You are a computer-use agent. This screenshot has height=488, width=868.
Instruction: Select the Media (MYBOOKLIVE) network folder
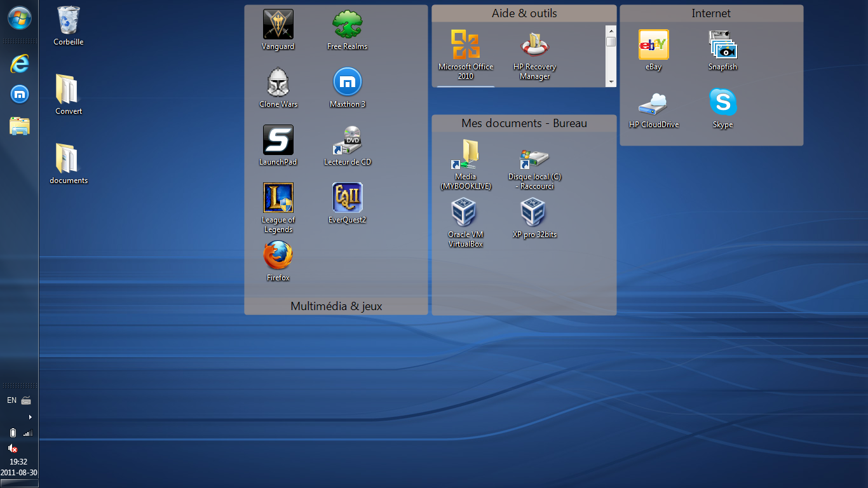pos(466,165)
